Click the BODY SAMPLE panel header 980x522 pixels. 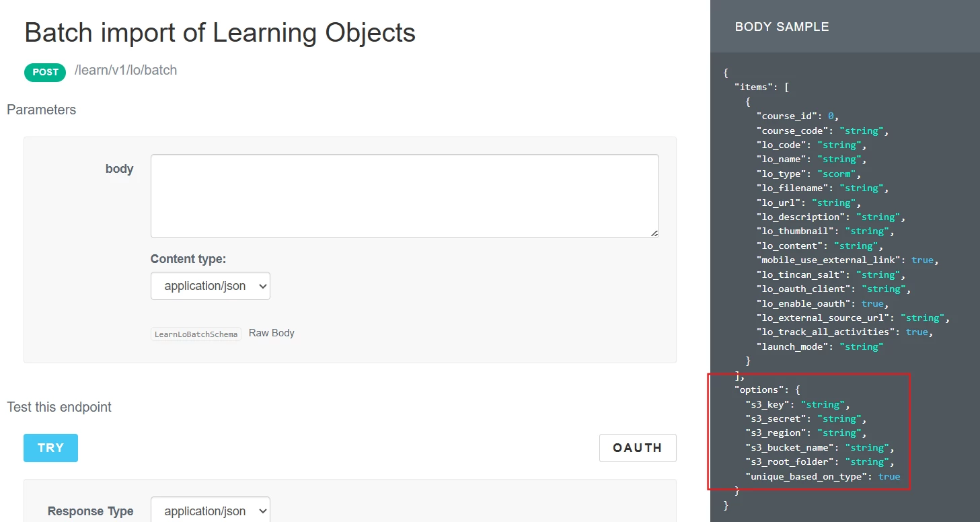tap(782, 27)
